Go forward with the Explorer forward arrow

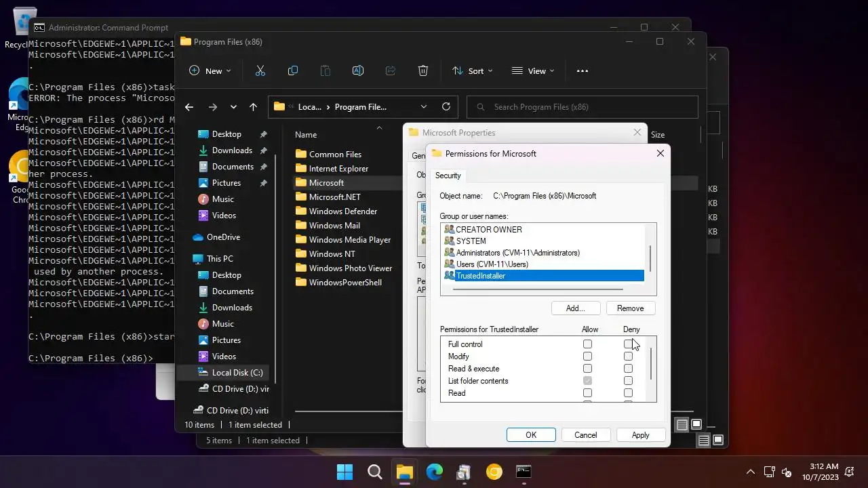click(x=212, y=106)
